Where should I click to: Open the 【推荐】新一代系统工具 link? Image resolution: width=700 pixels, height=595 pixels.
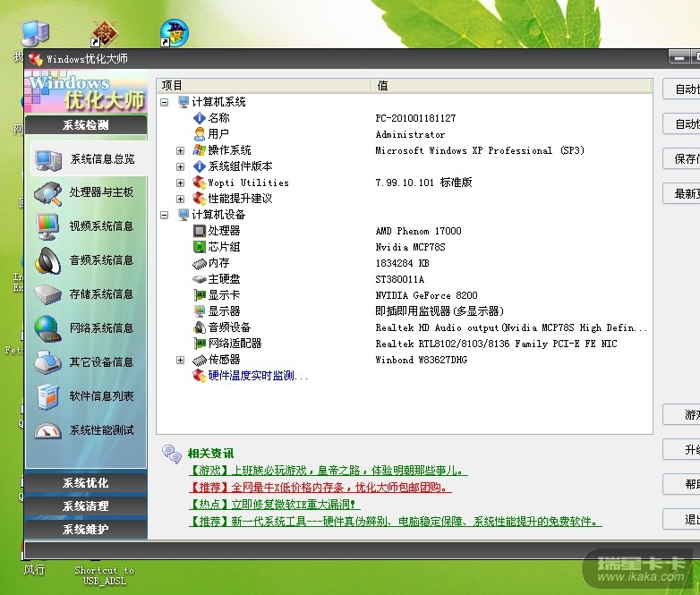[395, 522]
